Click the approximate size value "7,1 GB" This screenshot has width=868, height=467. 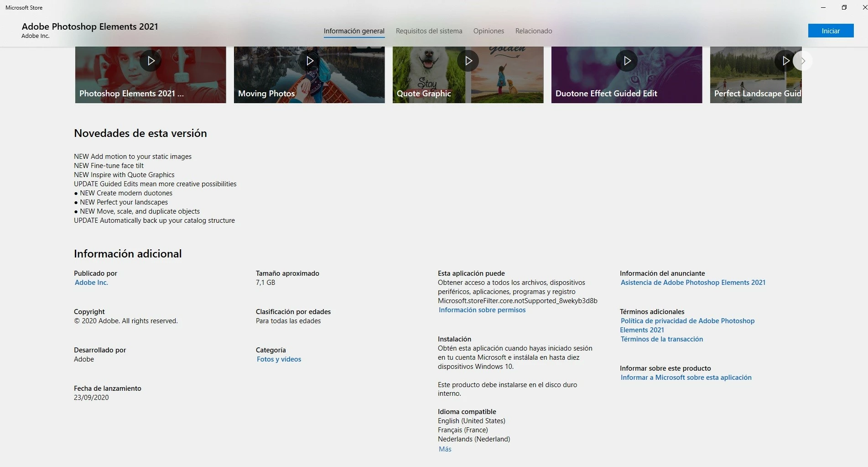265,283
